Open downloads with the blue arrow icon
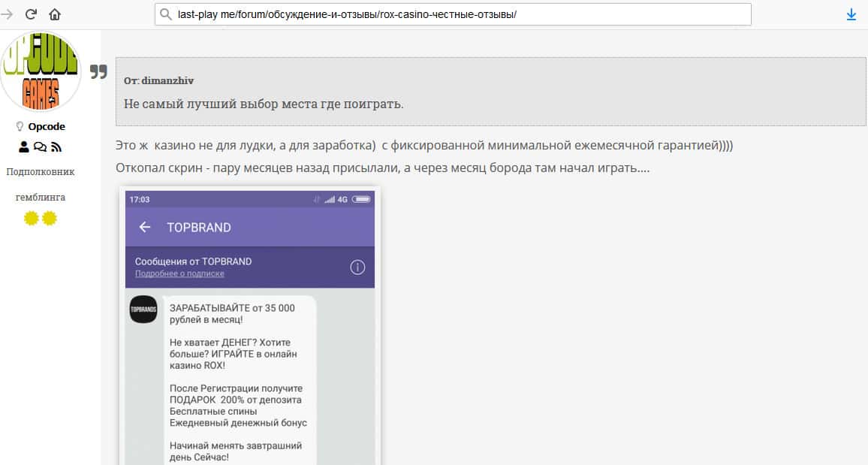The height and width of the screenshot is (465, 868). point(851,14)
